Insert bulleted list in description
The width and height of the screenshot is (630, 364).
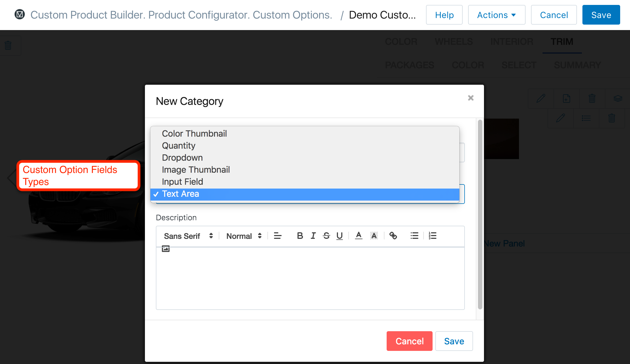click(414, 236)
